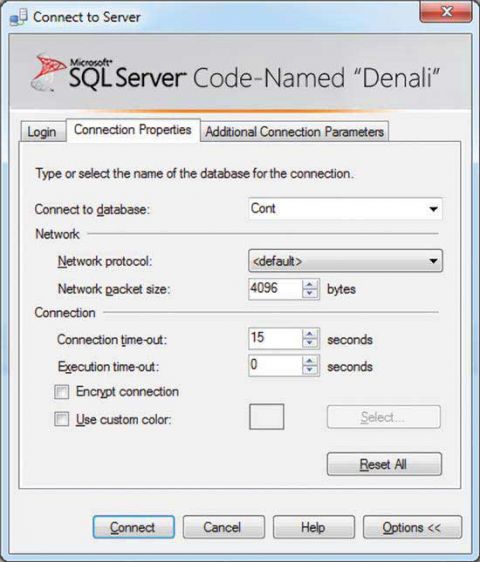Click the Connect button
The width and height of the screenshot is (480, 562).
click(133, 527)
